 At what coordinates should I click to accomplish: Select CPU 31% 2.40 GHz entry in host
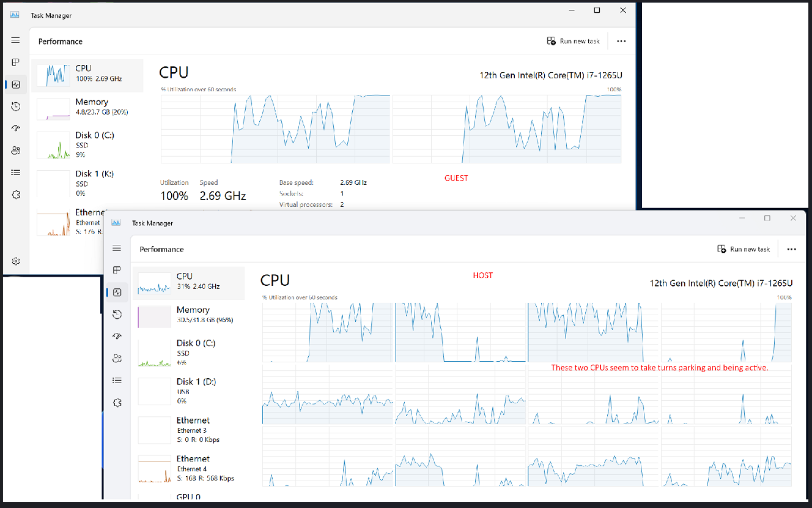point(188,283)
